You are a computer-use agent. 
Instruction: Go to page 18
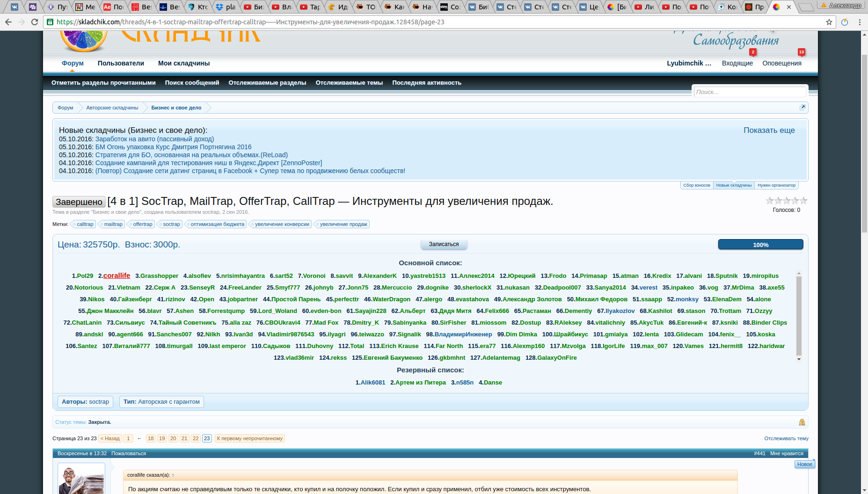click(151, 438)
